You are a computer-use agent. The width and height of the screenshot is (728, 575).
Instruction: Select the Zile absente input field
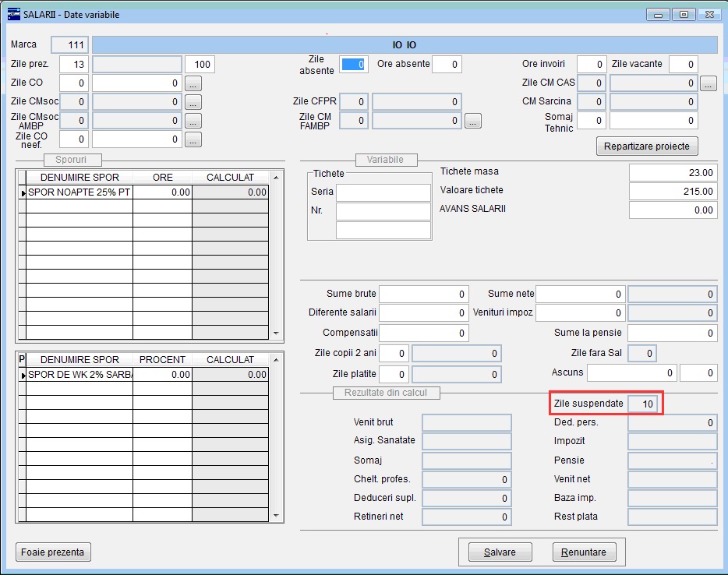tap(353, 64)
